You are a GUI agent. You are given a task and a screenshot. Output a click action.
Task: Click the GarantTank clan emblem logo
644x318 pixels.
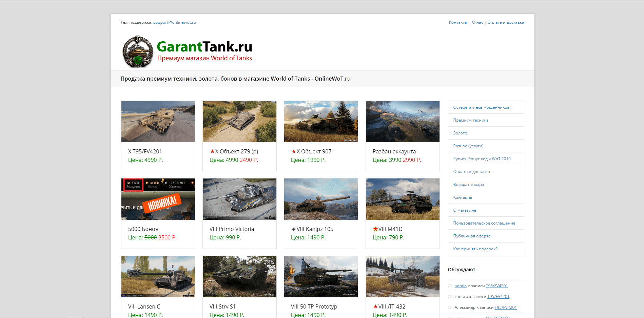138,50
